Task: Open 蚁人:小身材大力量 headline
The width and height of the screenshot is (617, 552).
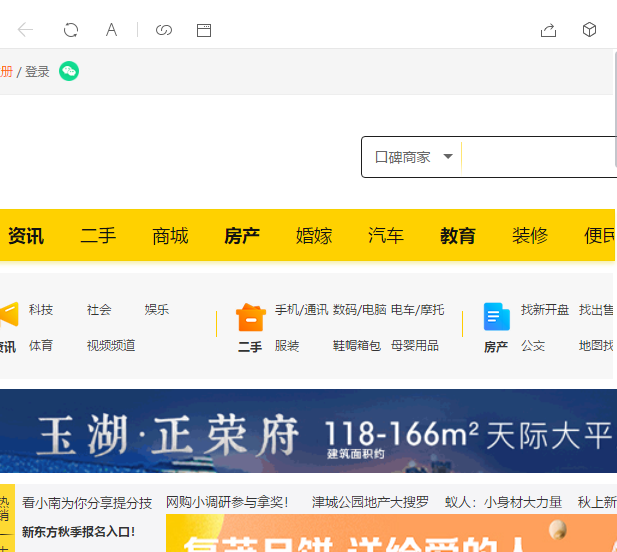Action: (x=503, y=502)
